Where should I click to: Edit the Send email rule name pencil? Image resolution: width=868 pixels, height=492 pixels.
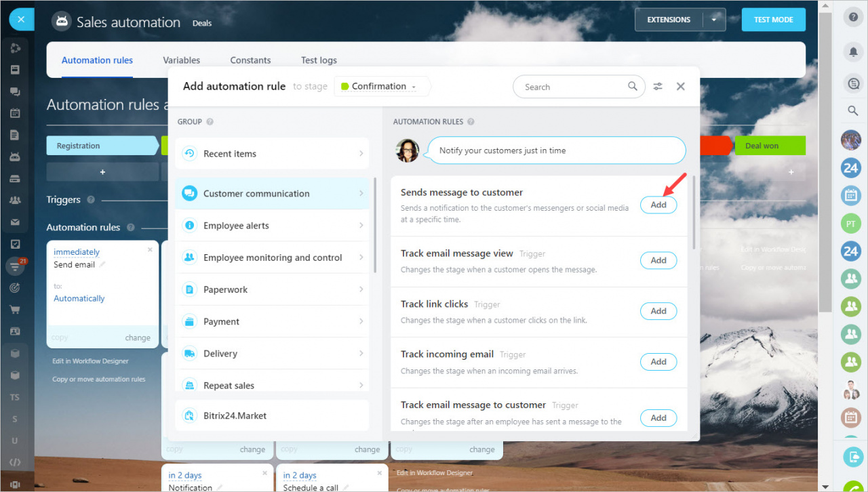(102, 265)
